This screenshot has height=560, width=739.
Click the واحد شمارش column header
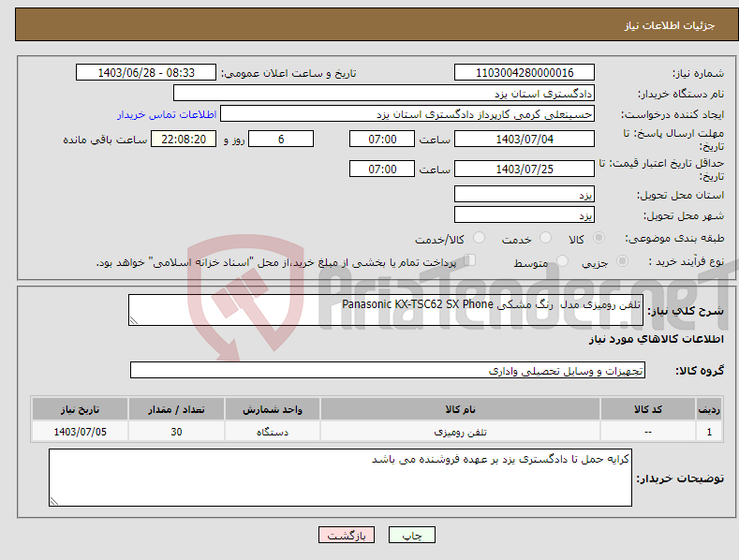tap(272, 409)
